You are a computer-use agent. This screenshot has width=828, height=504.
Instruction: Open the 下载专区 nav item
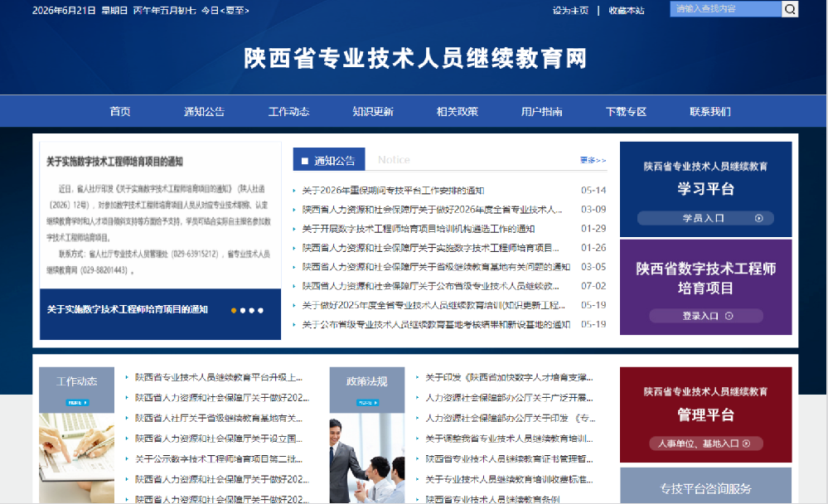pos(626,111)
